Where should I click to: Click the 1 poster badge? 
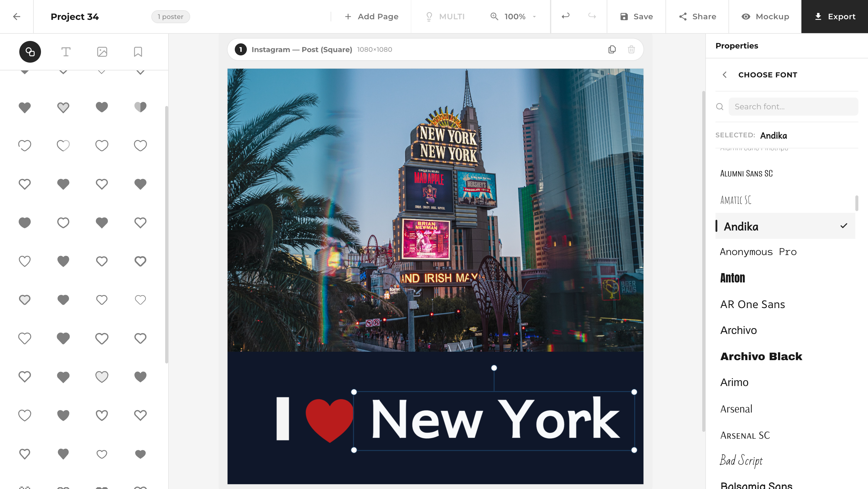171,17
